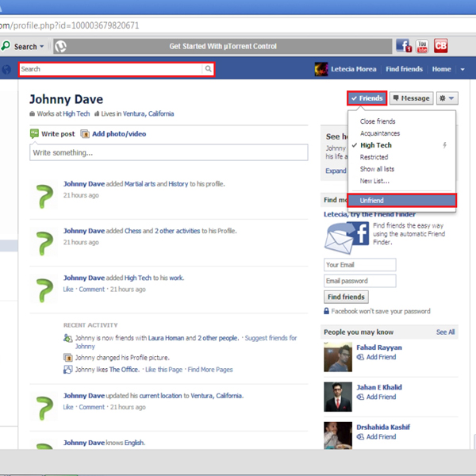Viewport: 476px width, 476px height.
Task: Choose Show all lists in friend menu
Action: [x=377, y=169]
